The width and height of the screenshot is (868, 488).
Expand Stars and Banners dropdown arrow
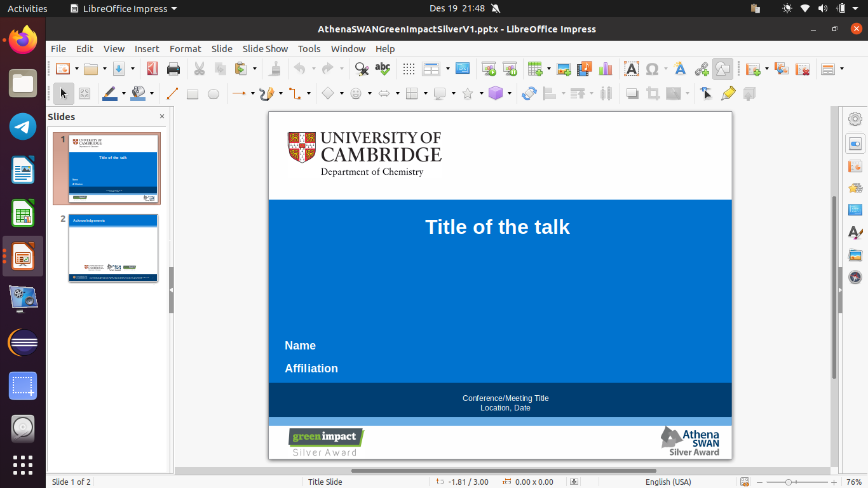[481, 94]
